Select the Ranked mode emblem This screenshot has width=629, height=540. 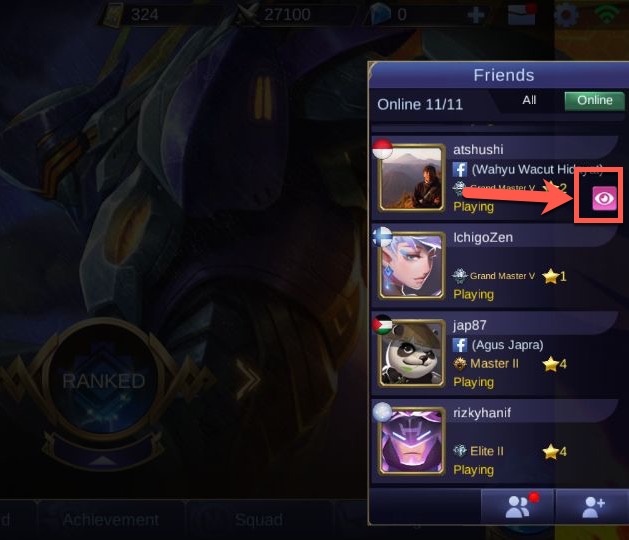103,380
